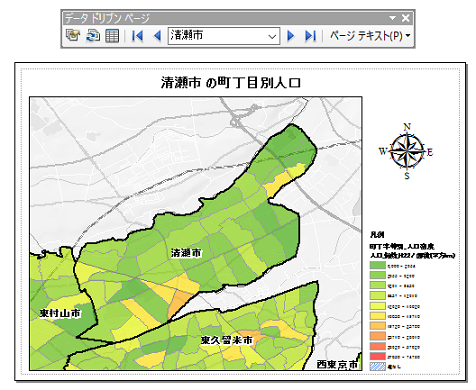The height and width of the screenshot is (390, 476).
Task: Click the blue hatched legend swatch
Action: tap(378, 366)
